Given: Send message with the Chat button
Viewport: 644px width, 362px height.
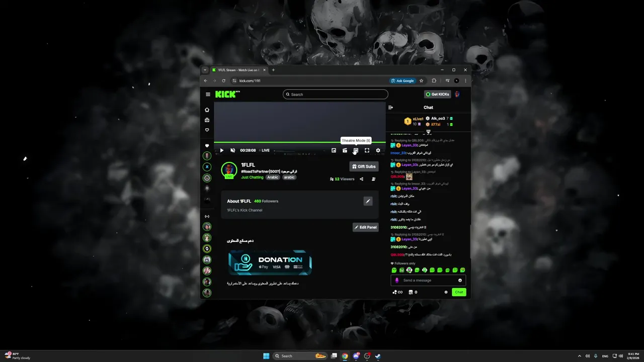Looking at the screenshot, I should click(459, 292).
